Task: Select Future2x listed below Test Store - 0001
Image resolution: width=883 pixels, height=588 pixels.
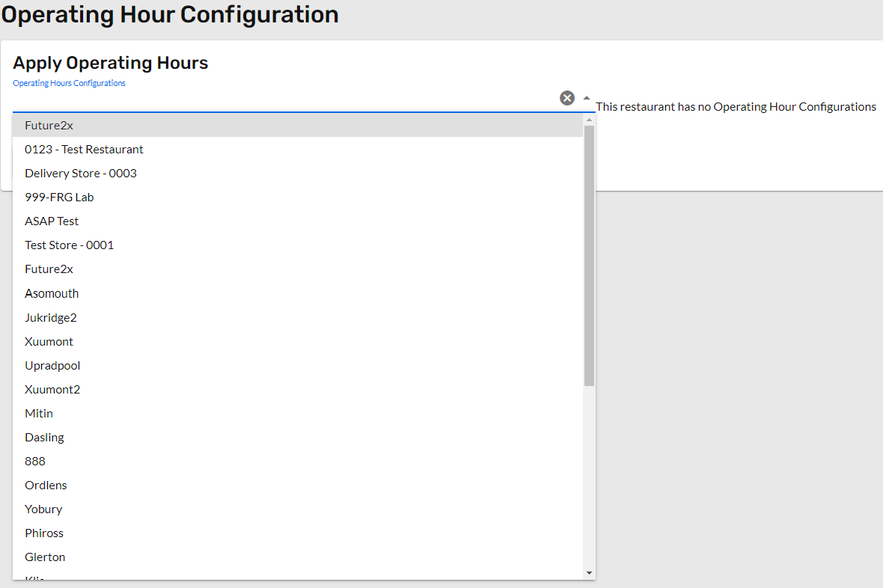Action: point(298,269)
